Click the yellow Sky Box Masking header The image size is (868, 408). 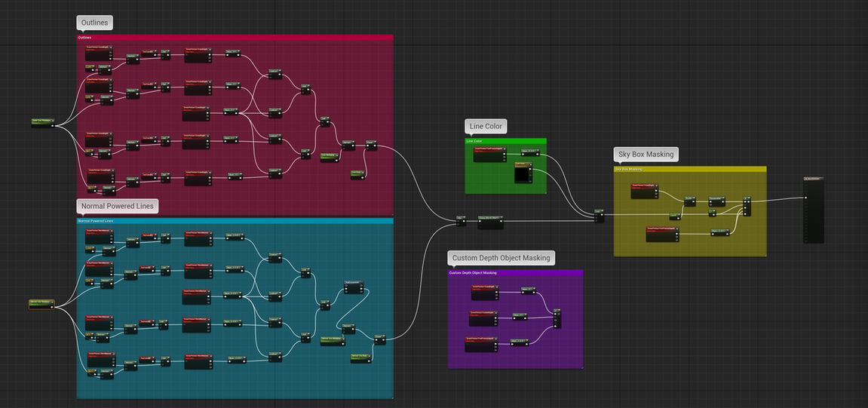(x=690, y=169)
